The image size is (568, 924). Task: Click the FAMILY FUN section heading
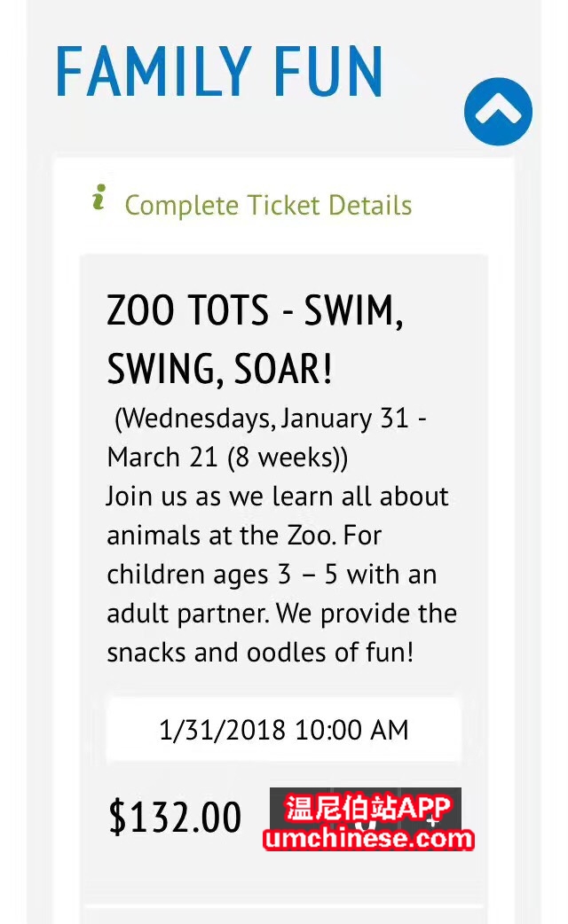(x=219, y=71)
